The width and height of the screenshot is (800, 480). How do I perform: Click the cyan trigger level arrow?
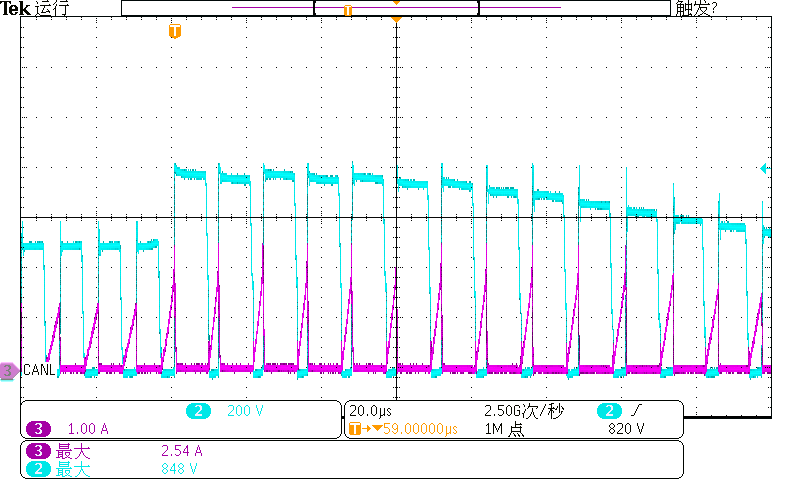coord(765,169)
